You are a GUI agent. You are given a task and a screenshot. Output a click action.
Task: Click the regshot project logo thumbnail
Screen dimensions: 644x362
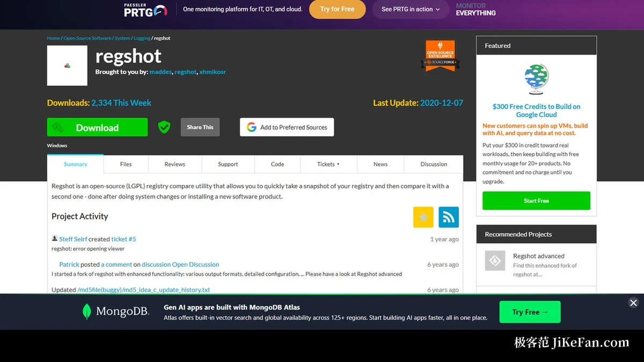click(x=67, y=65)
